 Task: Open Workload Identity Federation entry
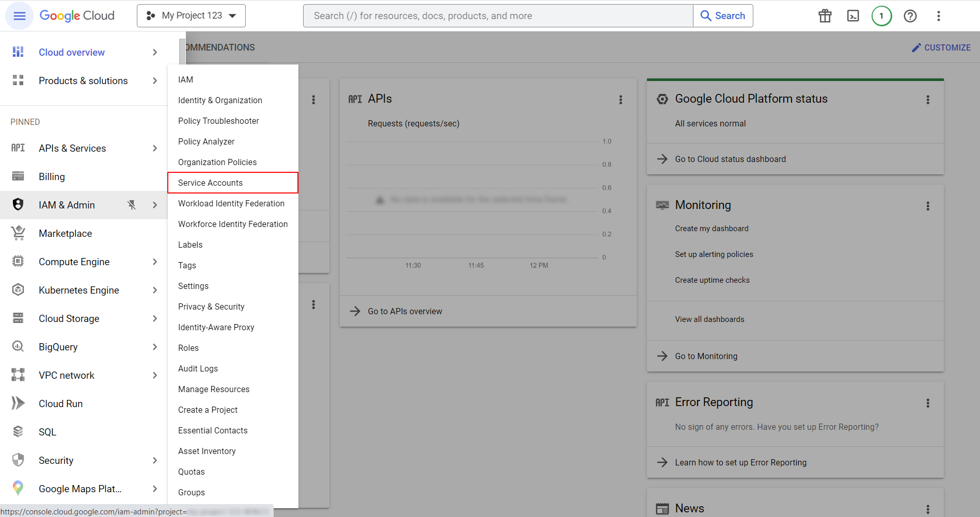(x=233, y=203)
